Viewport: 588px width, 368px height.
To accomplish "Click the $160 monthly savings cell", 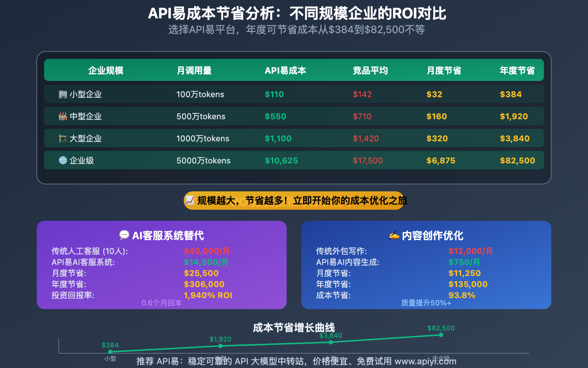I will pyautogui.click(x=437, y=116).
